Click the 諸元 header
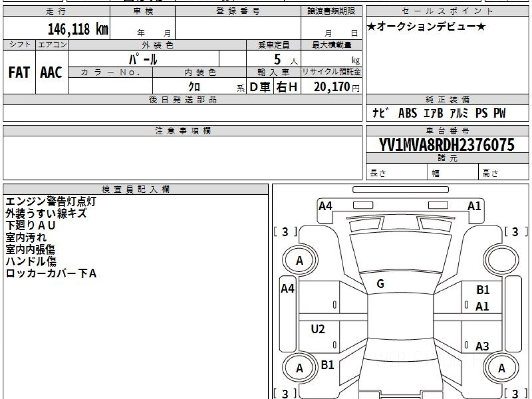 pyautogui.click(x=448, y=158)
